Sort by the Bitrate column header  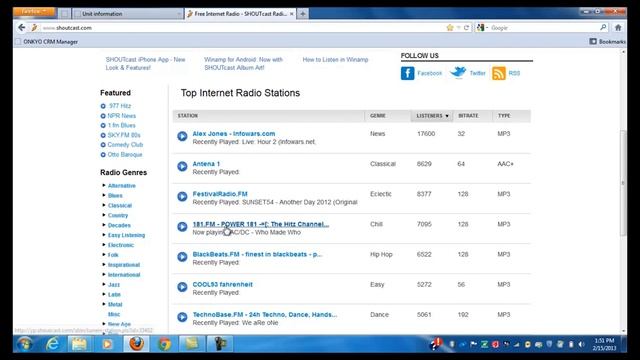[468, 116]
